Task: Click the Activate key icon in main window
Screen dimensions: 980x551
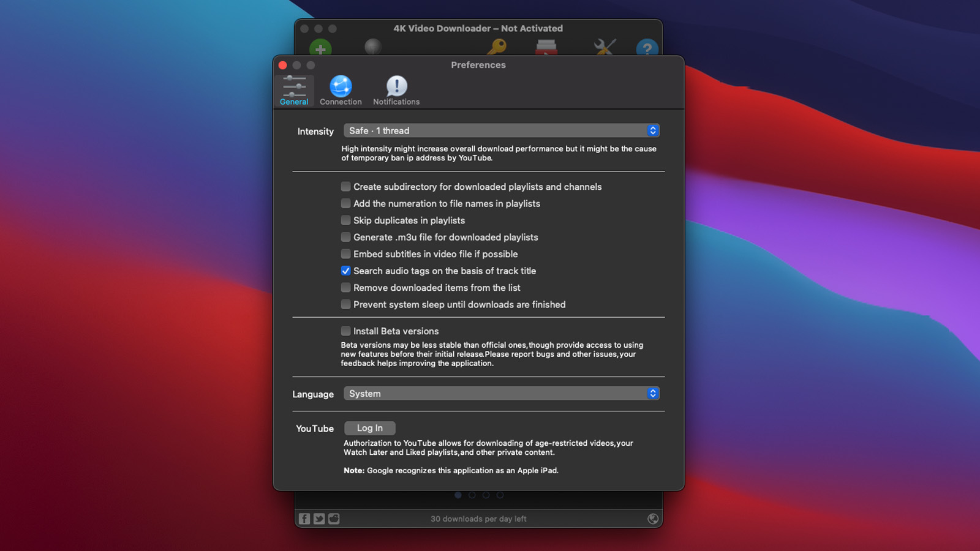Action: (x=497, y=47)
